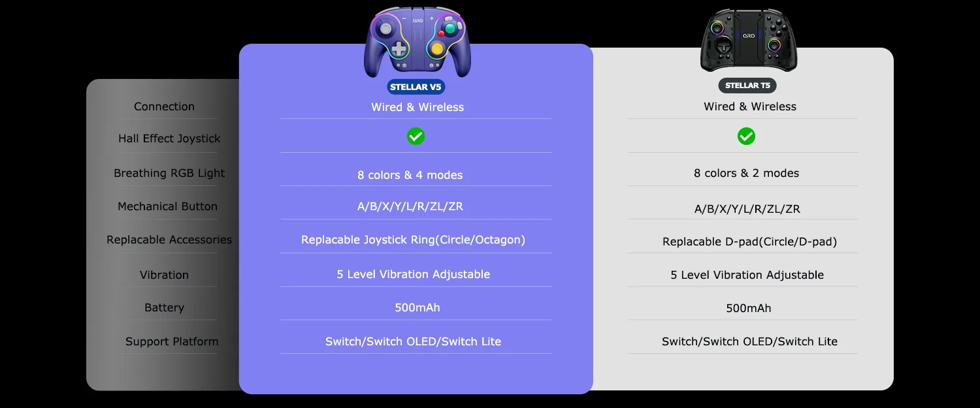Click Switch/Switch OLED/Switch Lite under V5
This screenshot has height=408, width=980.
[413, 341]
